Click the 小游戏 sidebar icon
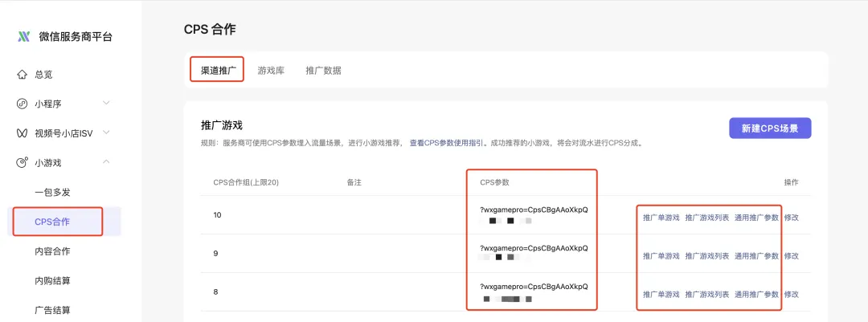Image resolution: width=868 pixels, height=322 pixels. coord(23,163)
